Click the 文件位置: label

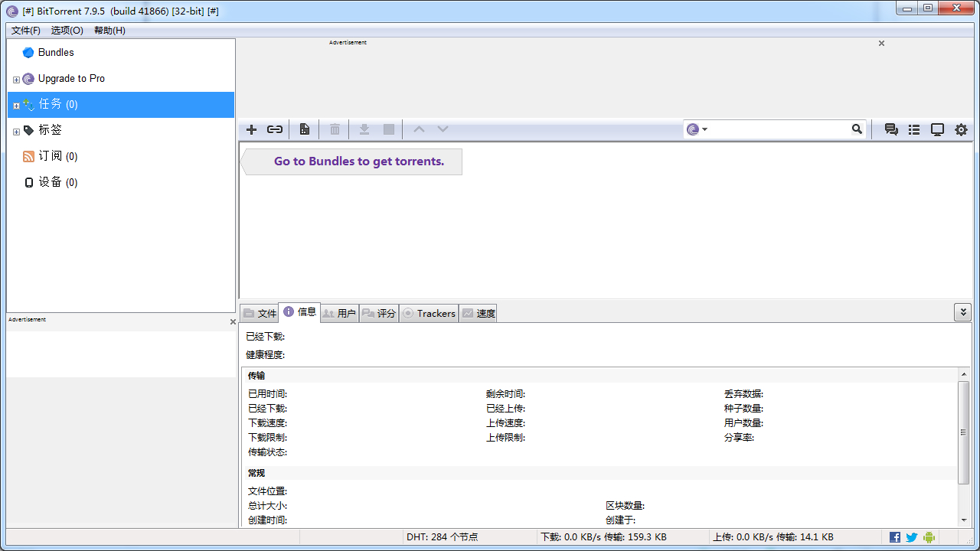267,491
